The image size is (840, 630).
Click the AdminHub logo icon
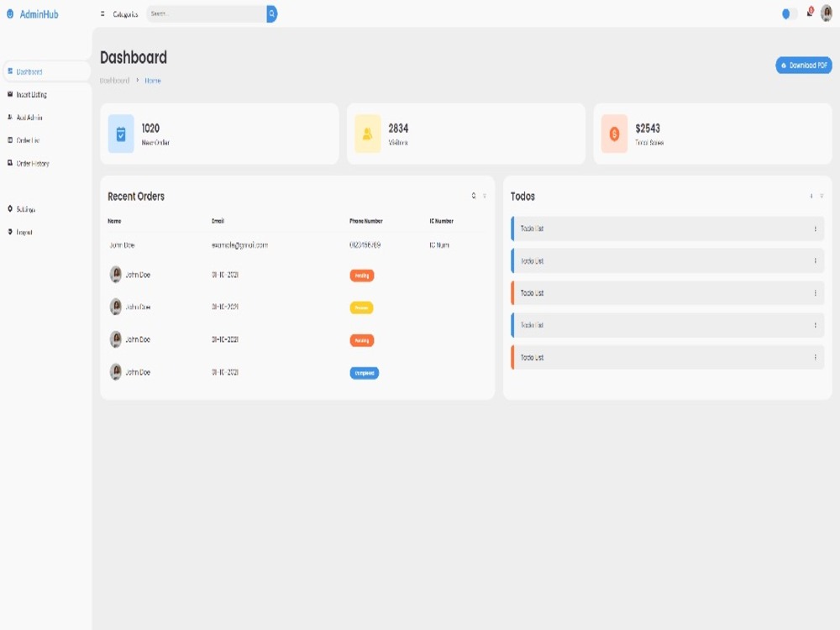coord(10,14)
